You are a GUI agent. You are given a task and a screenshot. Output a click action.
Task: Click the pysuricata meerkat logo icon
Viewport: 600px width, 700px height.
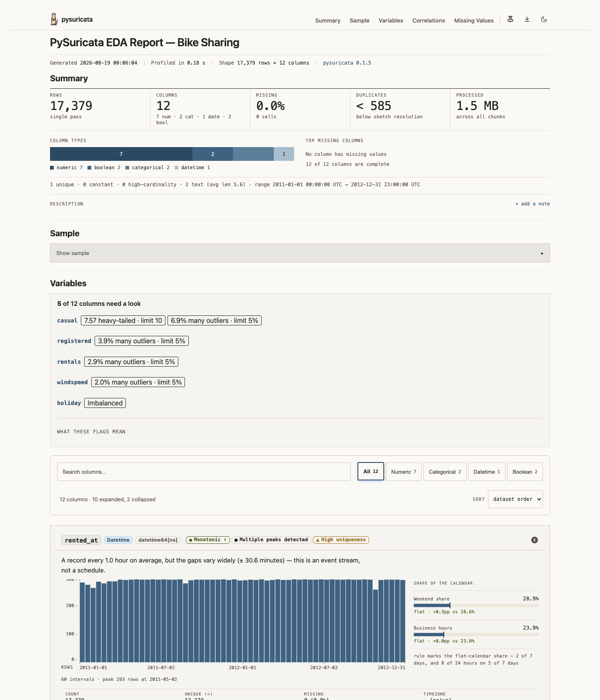click(54, 19)
